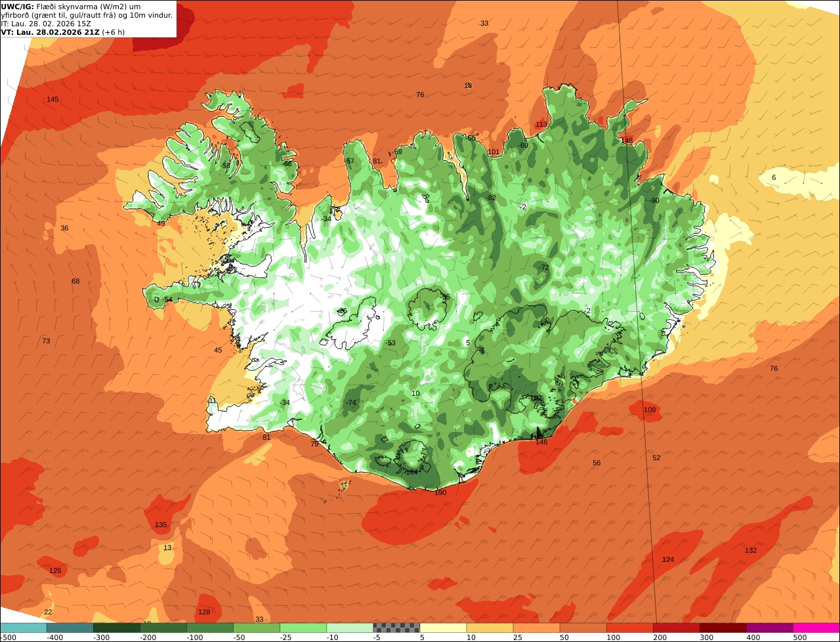Image resolution: width=840 pixels, height=642 pixels.
Task: Click the map value '49' near the Westfjords
Action: [161, 223]
